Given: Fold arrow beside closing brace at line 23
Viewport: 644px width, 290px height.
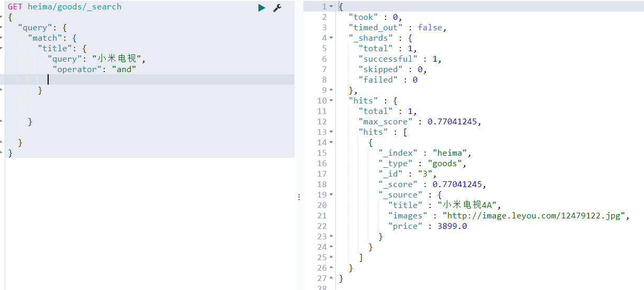Looking at the screenshot, I should [331, 237].
